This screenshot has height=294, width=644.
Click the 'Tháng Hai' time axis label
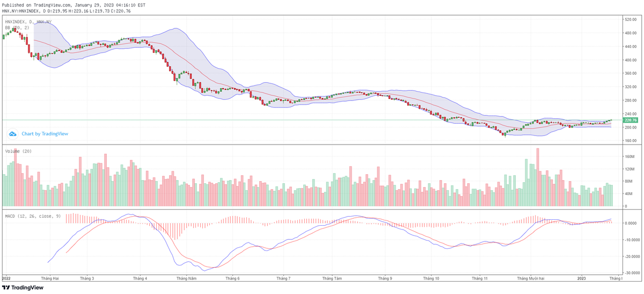point(49,278)
